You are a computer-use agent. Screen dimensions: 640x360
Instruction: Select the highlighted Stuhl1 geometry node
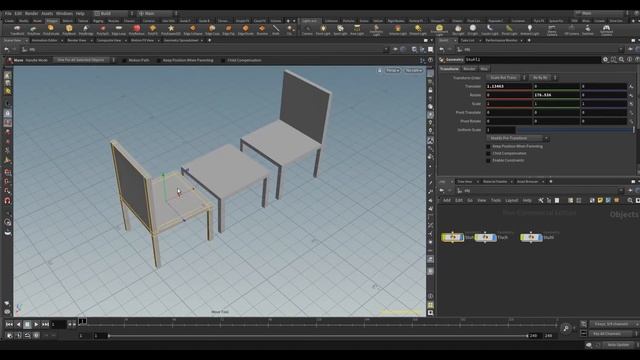click(x=452, y=237)
